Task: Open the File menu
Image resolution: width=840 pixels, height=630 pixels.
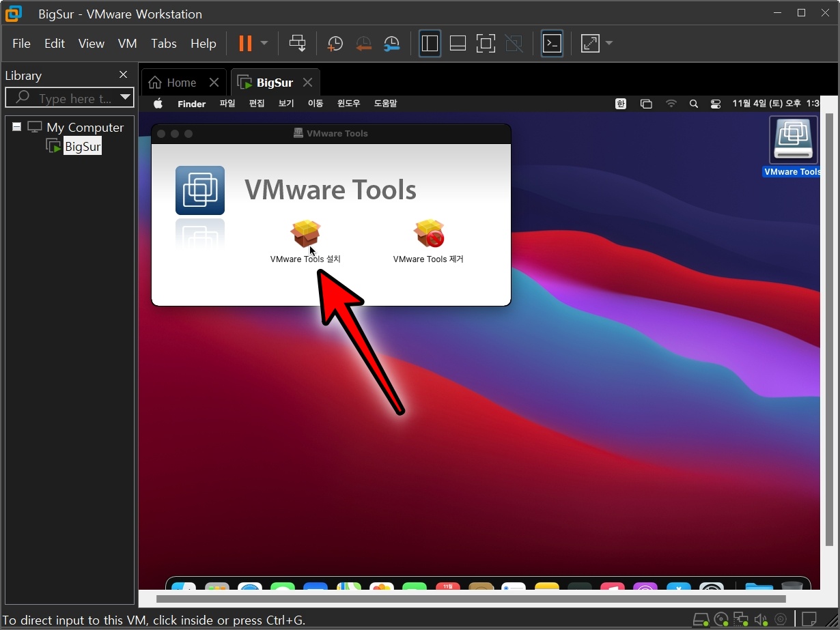Action: click(22, 43)
